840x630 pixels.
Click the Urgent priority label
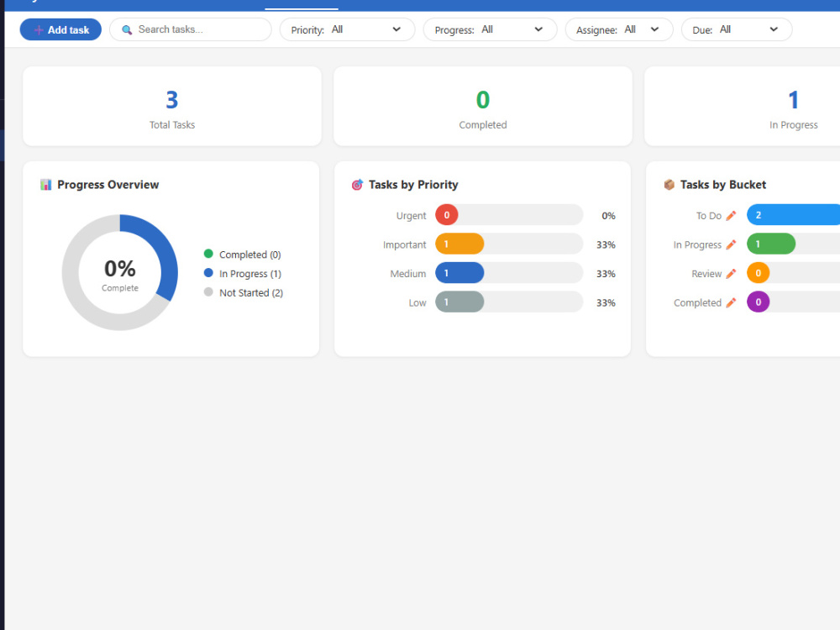pos(411,216)
